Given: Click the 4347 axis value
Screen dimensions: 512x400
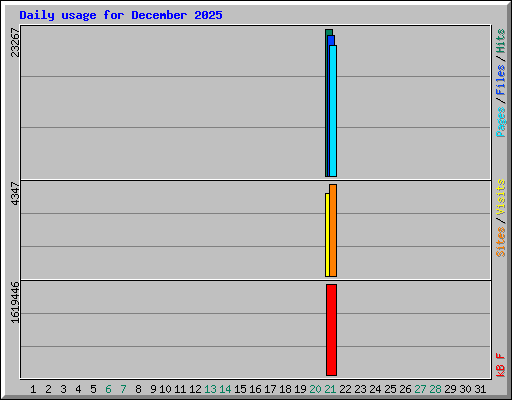Looking at the screenshot, I should (x=15, y=193).
